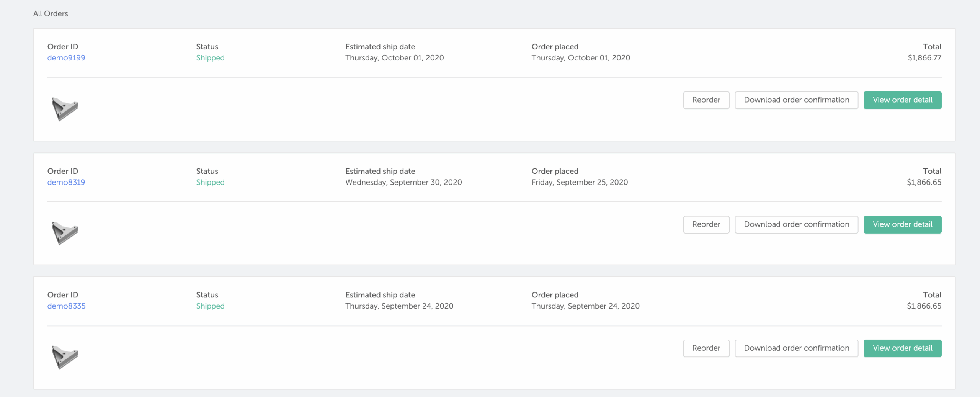
Task: Download order confirmation for demo9199
Action: tap(796, 100)
